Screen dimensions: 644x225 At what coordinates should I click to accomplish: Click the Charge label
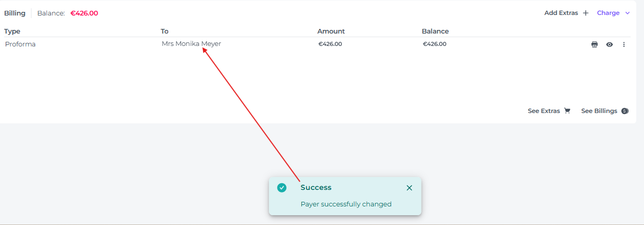(x=608, y=13)
